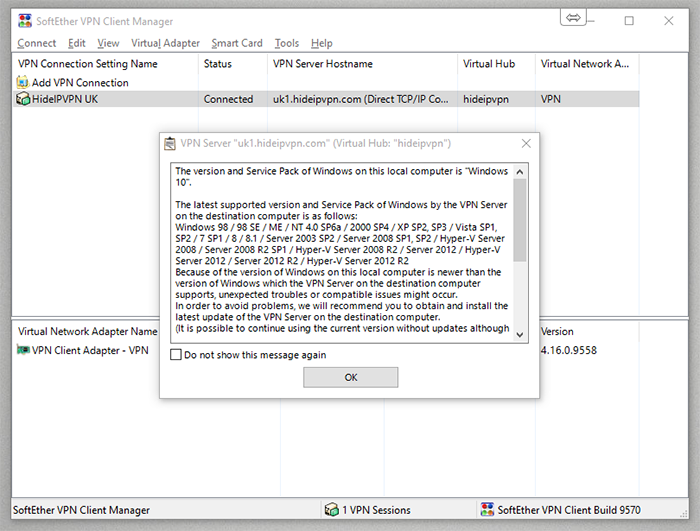This screenshot has width=700, height=531.
Task: Click the message scrollbar up arrow
Action: 520,172
